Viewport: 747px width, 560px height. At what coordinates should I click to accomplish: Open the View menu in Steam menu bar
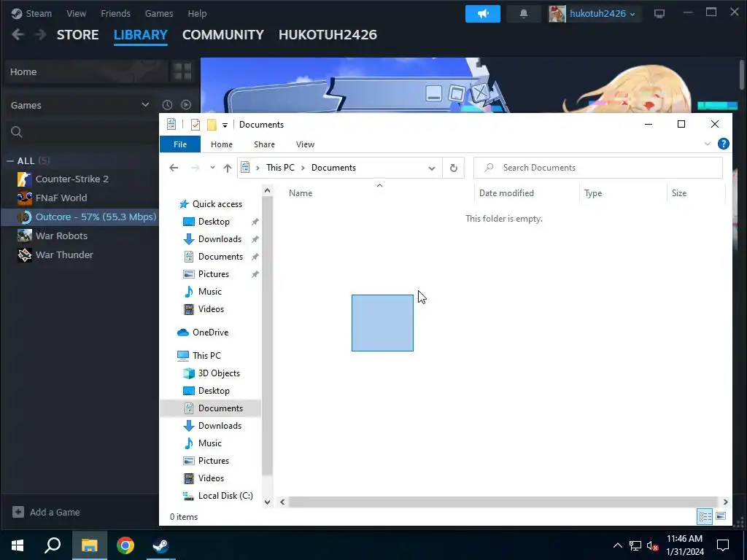pyautogui.click(x=76, y=13)
